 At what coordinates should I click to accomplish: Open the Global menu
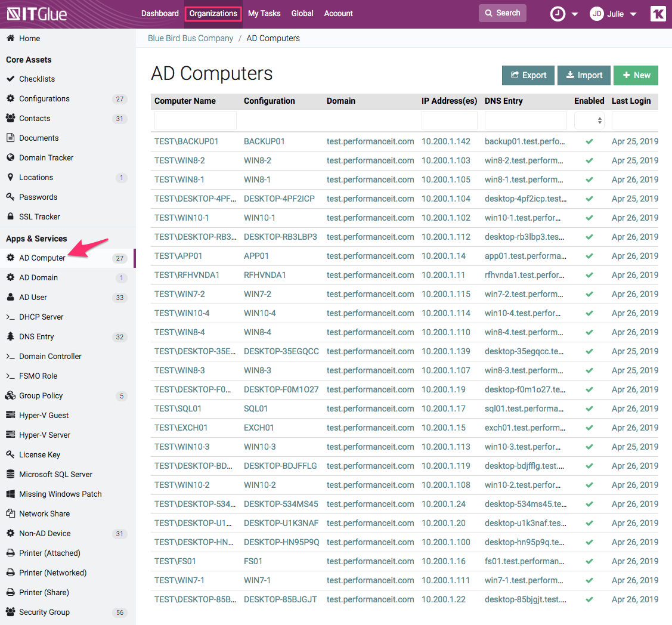point(302,13)
